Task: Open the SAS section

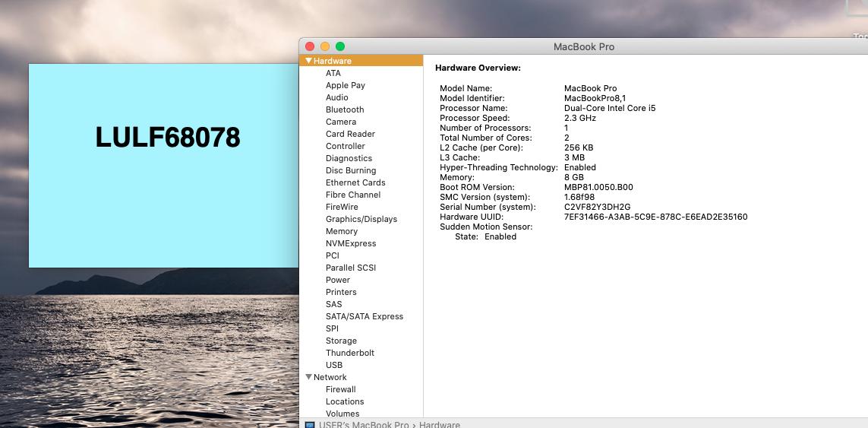Action: (x=334, y=304)
